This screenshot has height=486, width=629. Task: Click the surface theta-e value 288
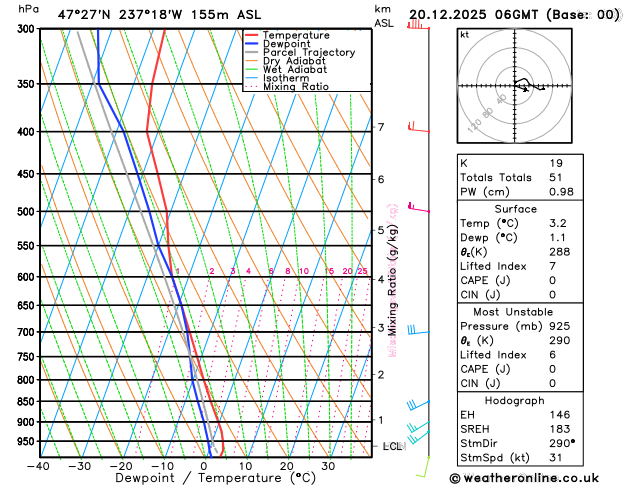point(560,252)
